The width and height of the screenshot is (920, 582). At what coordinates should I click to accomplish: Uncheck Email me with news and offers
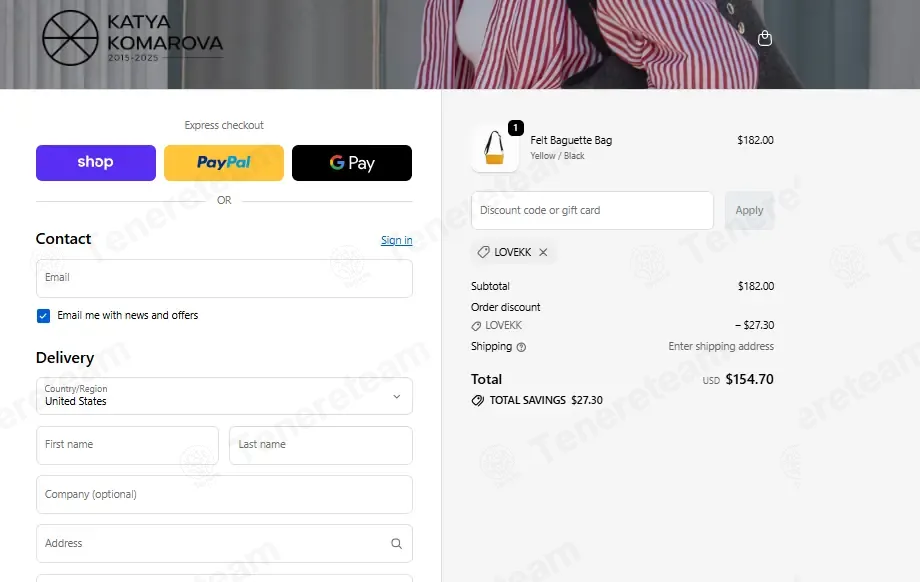(43, 316)
